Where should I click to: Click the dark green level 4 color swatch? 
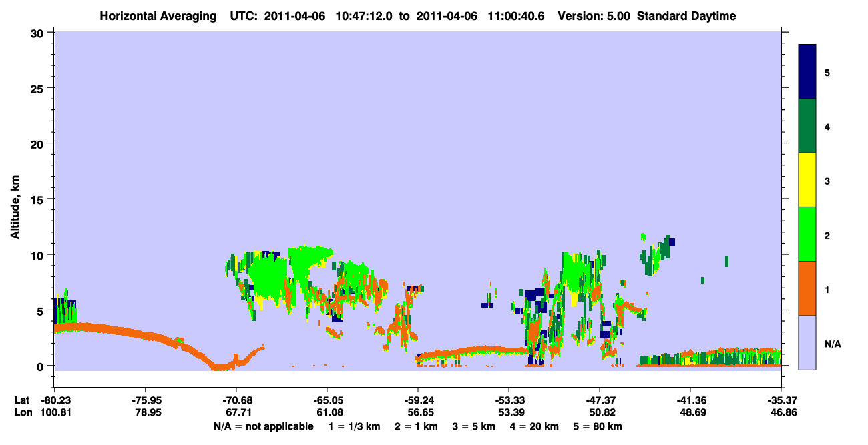point(807,126)
